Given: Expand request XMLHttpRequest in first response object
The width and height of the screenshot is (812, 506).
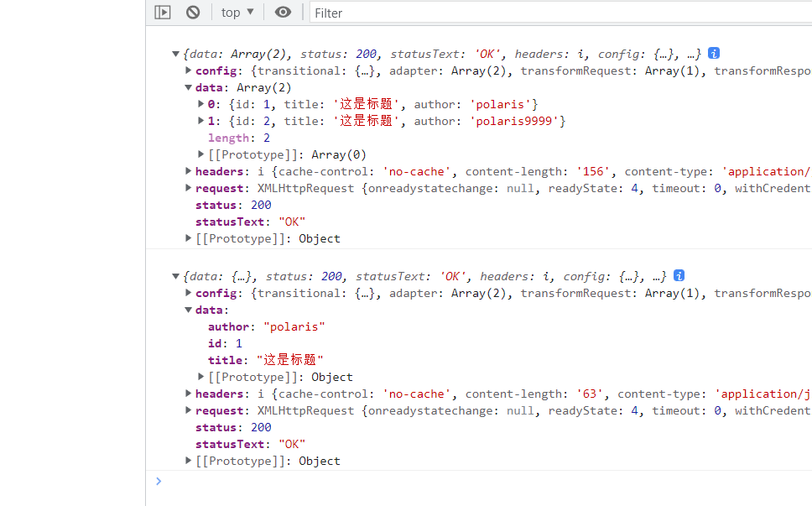Looking at the screenshot, I should 189,188.
